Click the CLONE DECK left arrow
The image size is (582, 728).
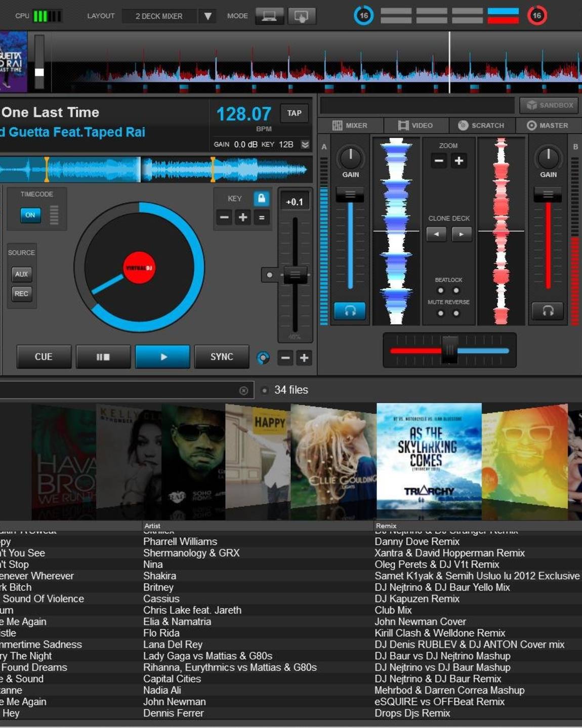click(436, 234)
